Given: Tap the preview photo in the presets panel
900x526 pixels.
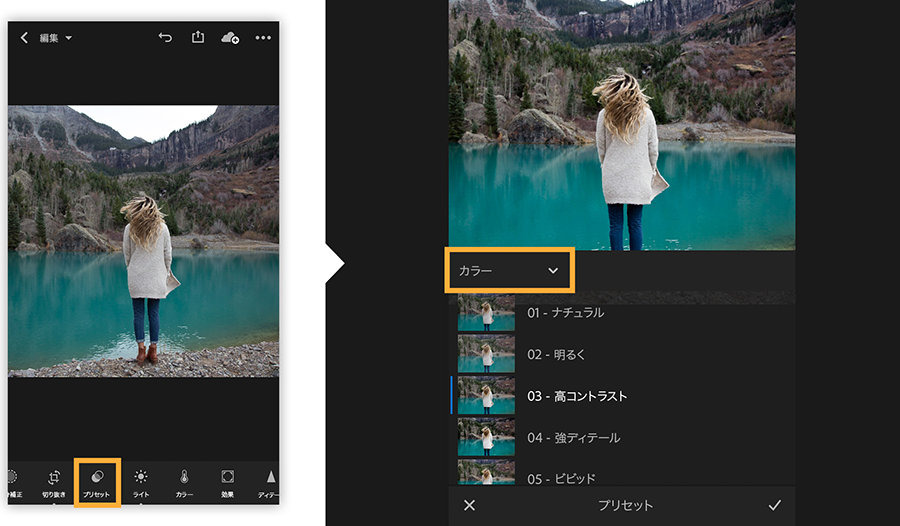Looking at the screenshot, I should tap(622, 125).
